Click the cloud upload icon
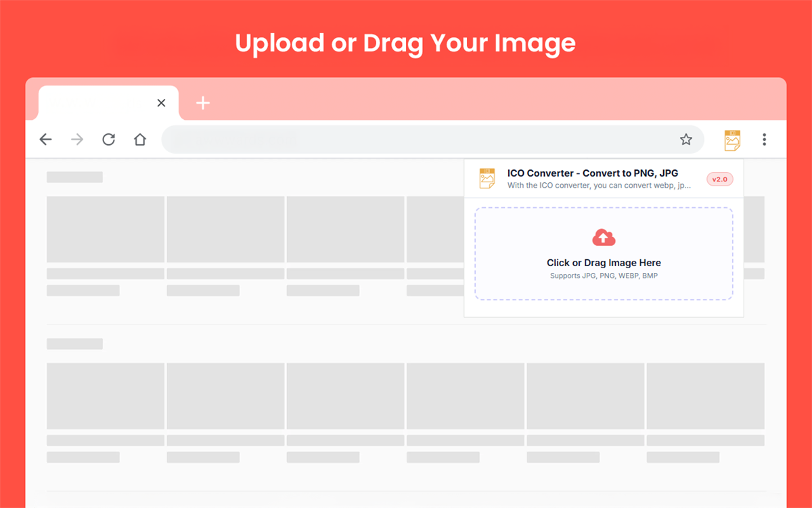Screen dimensions: 812x508 (604, 237)
